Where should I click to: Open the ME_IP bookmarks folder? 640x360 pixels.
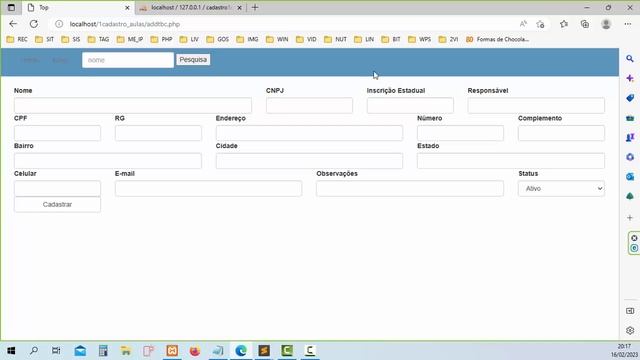[x=130, y=40]
